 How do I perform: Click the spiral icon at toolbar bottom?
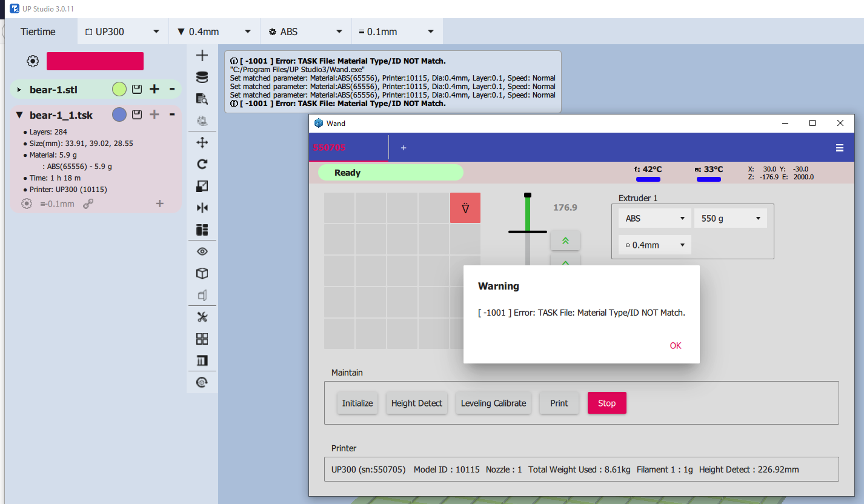(x=202, y=382)
